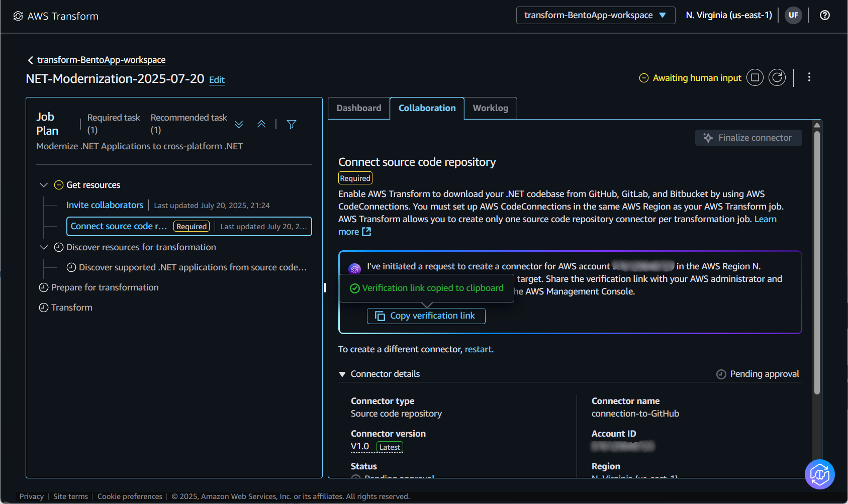Click the V1.0 connector version value
The height and width of the screenshot is (504, 848).
pyautogui.click(x=360, y=446)
